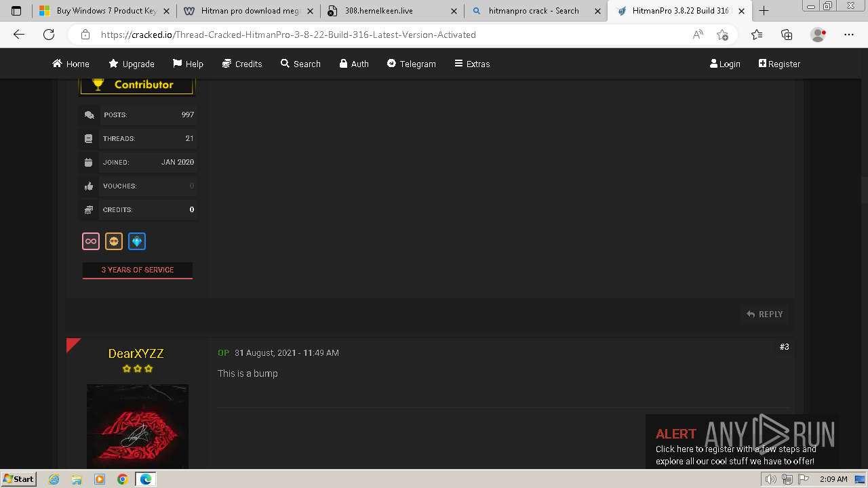Click the blue diamond badge icon

pos(137,241)
